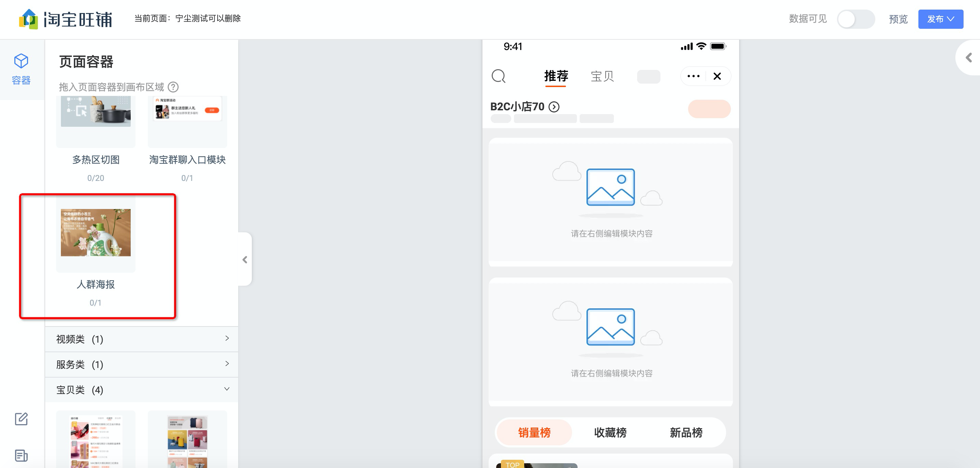Open the pencil edit icon in sidebar
The width and height of the screenshot is (980, 468).
pyautogui.click(x=21, y=419)
